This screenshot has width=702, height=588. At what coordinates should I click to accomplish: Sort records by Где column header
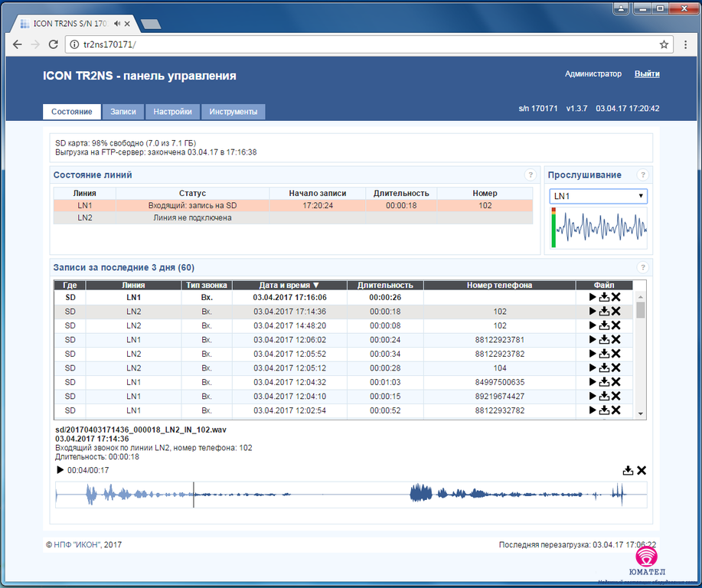pyautogui.click(x=70, y=285)
